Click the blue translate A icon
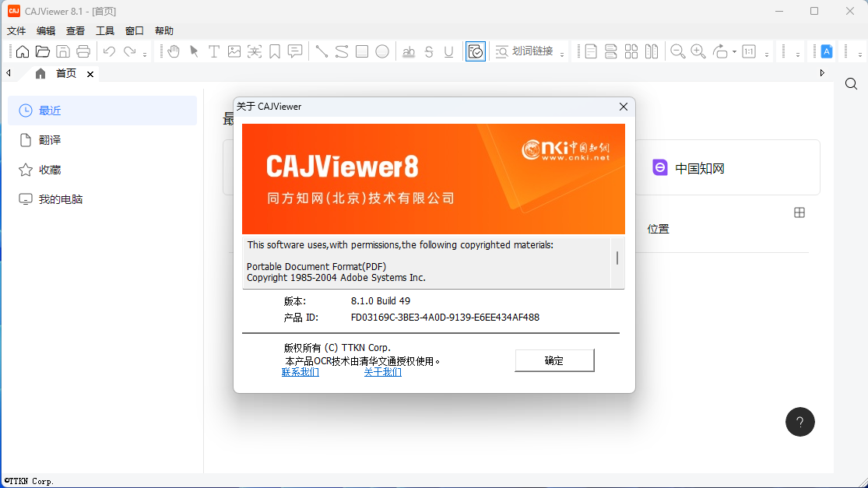This screenshot has height=488, width=868. point(827,51)
